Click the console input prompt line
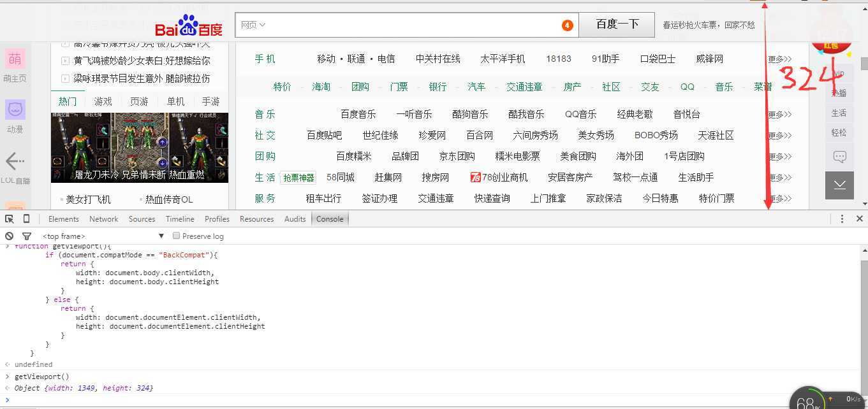This screenshot has height=409, width=868. pos(434,399)
